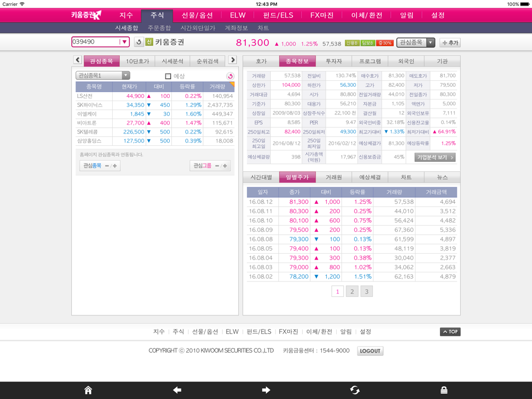Select the 시간외단일가 submenu

coord(198,28)
